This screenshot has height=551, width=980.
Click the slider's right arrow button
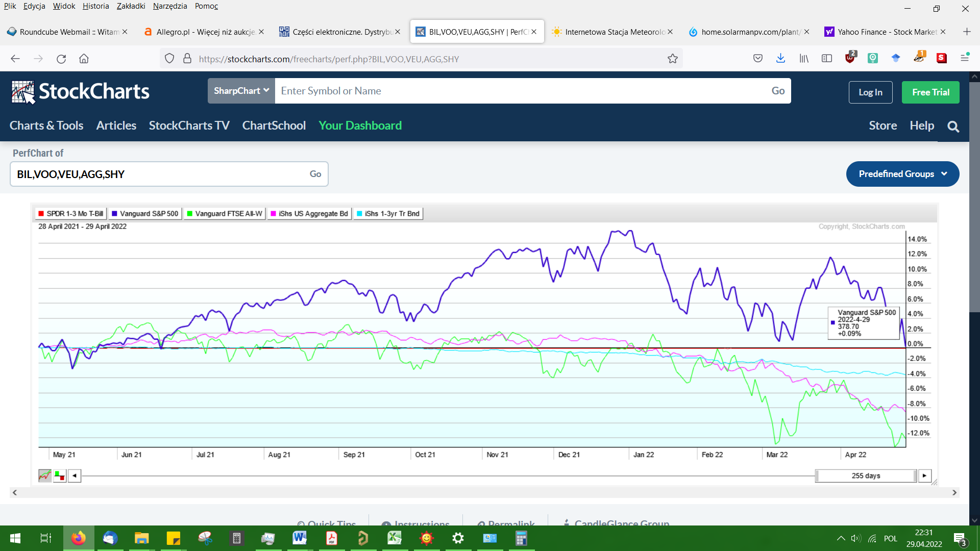[924, 475]
